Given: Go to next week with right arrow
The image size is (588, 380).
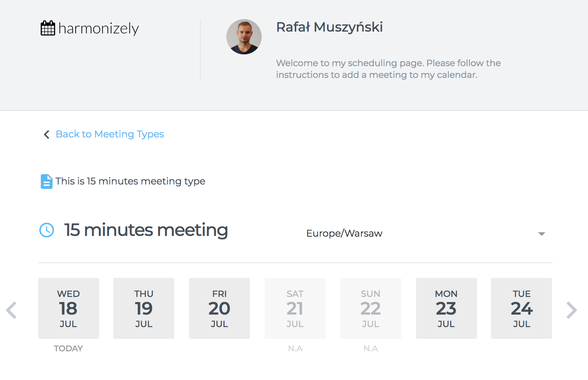Looking at the screenshot, I should click(571, 310).
